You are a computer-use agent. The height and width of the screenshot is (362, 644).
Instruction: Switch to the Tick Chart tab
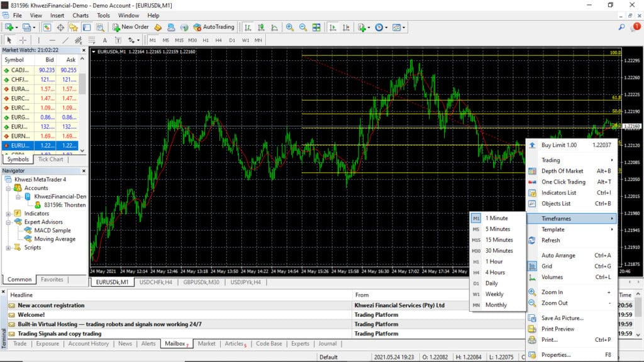[50, 159]
